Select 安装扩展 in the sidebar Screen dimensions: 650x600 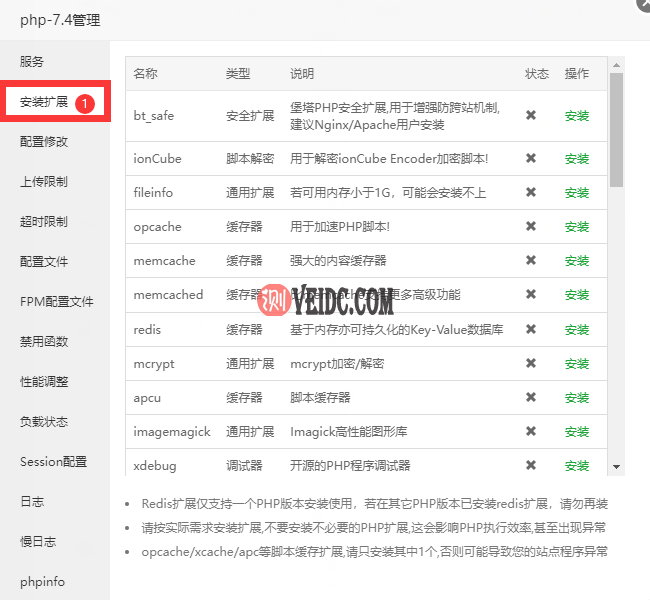pos(44,102)
